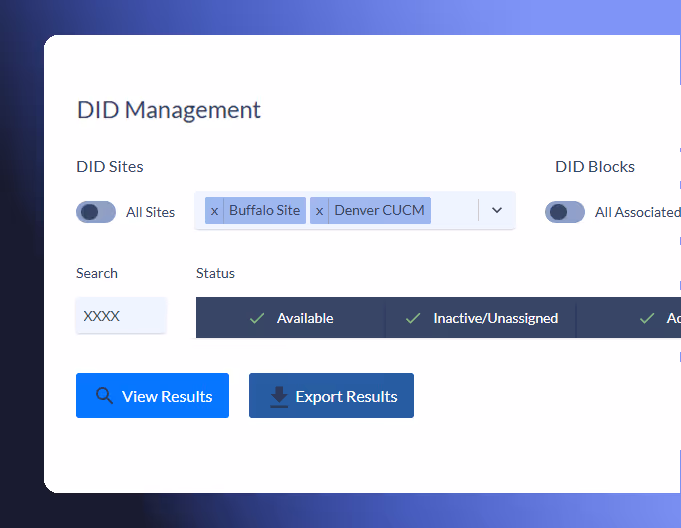Screen dimensions: 681x528
Task: Click the View Results button
Action: [152, 396]
